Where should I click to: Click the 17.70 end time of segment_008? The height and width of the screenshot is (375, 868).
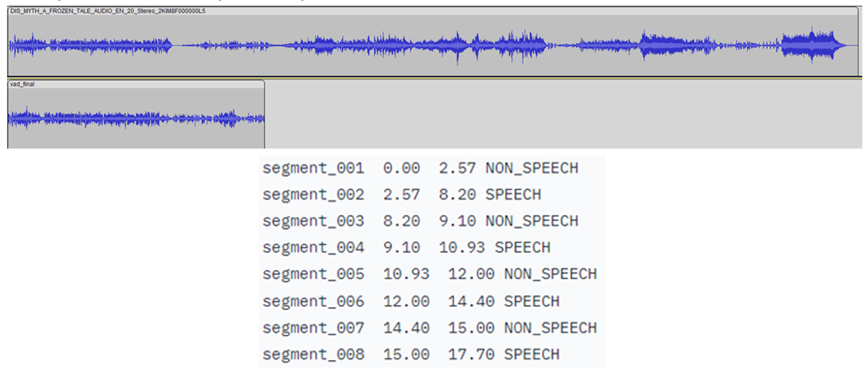coord(471,353)
